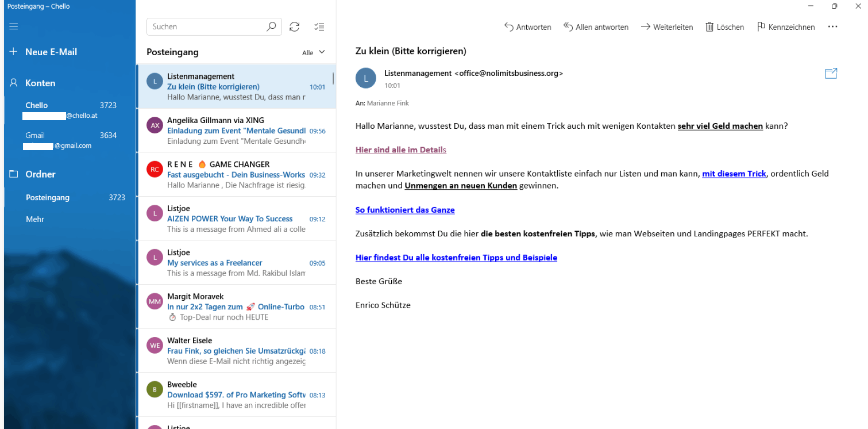The height and width of the screenshot is (429, 868).
Task: Open message in new window icon
Action: [831, 73]
